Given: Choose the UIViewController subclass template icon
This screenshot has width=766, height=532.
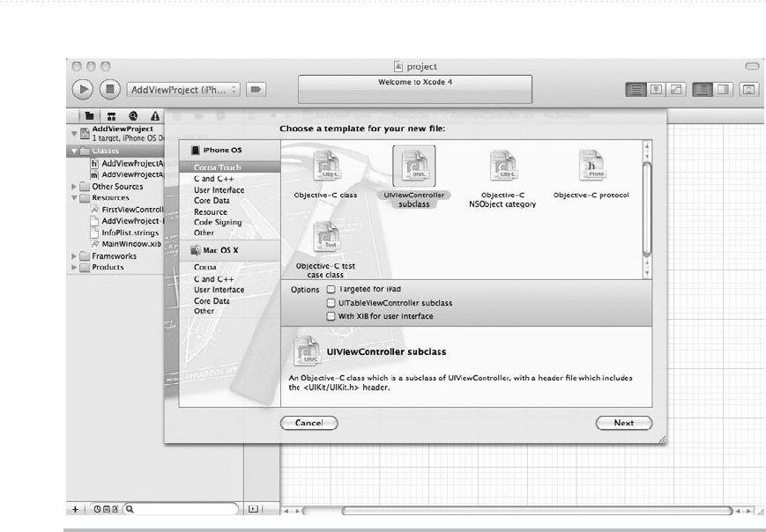Looking at the screenshot, I should pyautogui.click(x=413, y=166).
